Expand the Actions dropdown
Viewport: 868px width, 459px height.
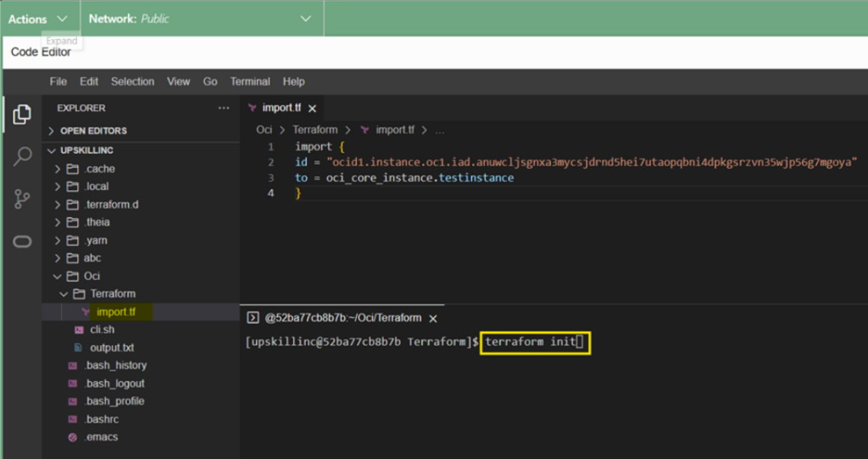tap(37, 19)
